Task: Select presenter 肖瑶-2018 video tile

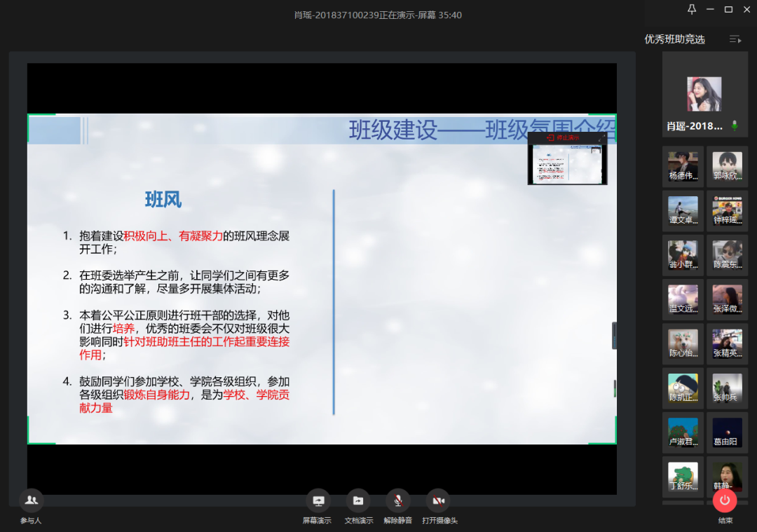Action: coord(705,94)
